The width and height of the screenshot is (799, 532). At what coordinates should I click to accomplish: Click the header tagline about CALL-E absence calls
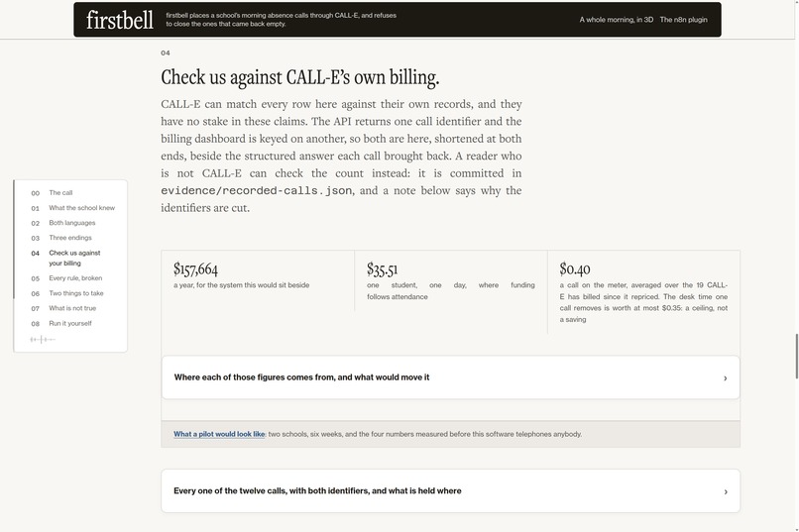[x=282, y=20]
